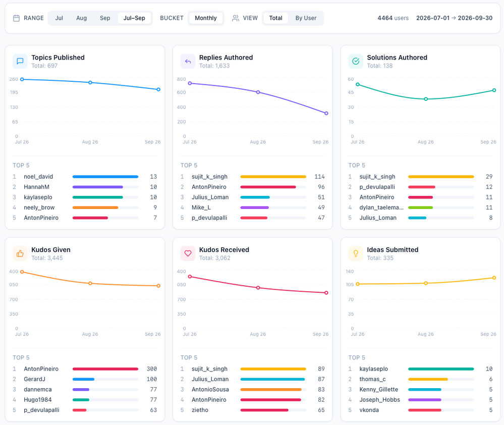
Task: Click Total: 138 under Solutions Authored
Action: click(379, 66)
